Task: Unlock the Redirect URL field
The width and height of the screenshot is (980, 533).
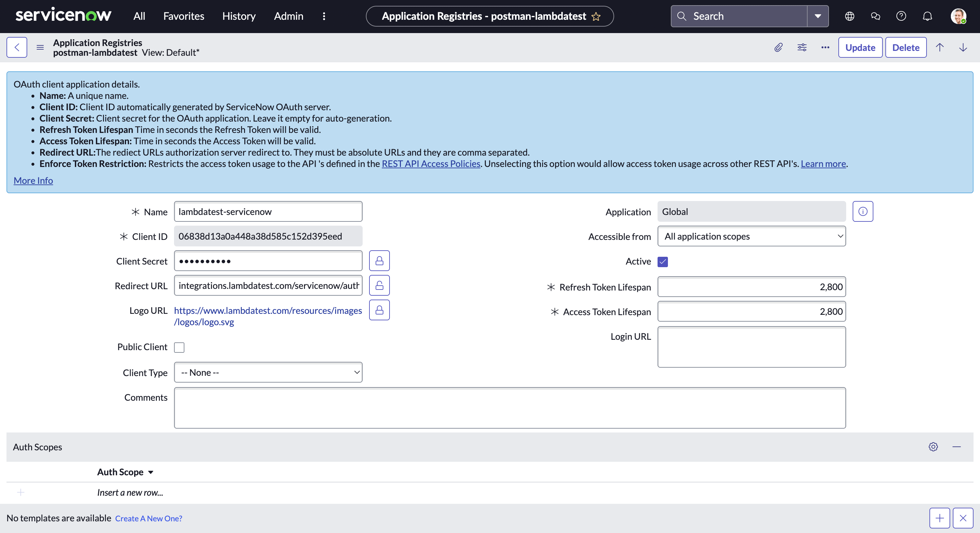Action: click(379, 286)
